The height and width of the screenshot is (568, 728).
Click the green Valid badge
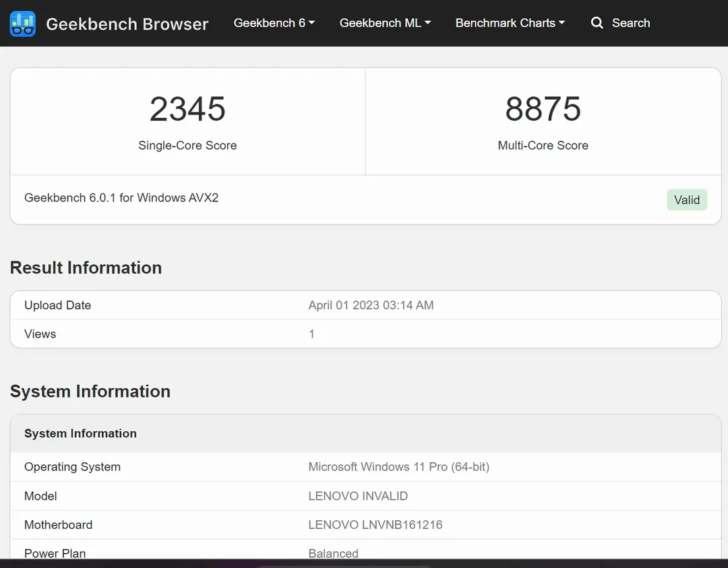[x=686, y=199]
